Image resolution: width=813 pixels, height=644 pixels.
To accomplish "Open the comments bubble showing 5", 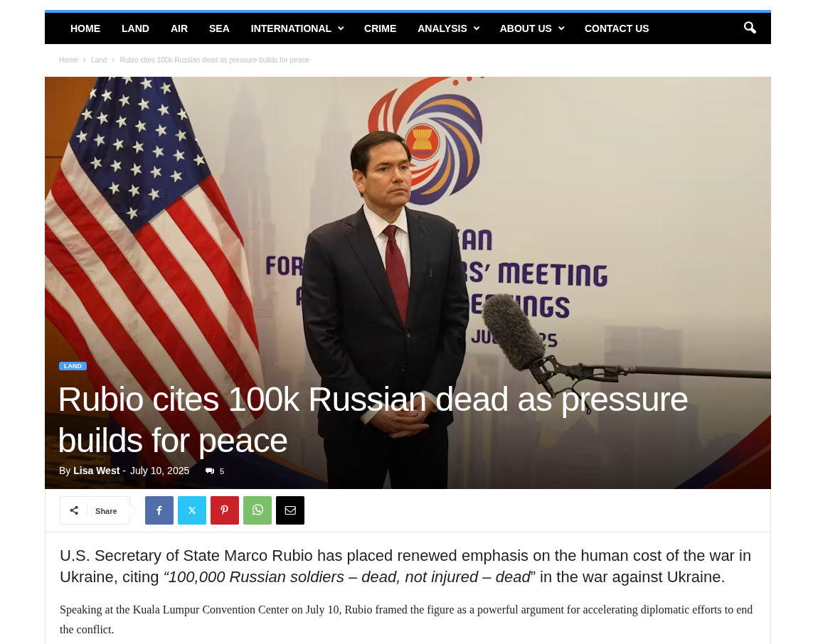I will [215, 471].
